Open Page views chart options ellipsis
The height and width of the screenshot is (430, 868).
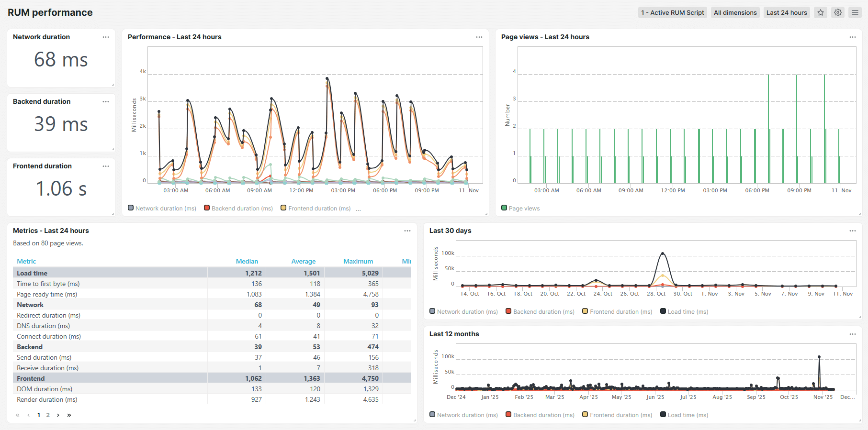pos(852,37)
